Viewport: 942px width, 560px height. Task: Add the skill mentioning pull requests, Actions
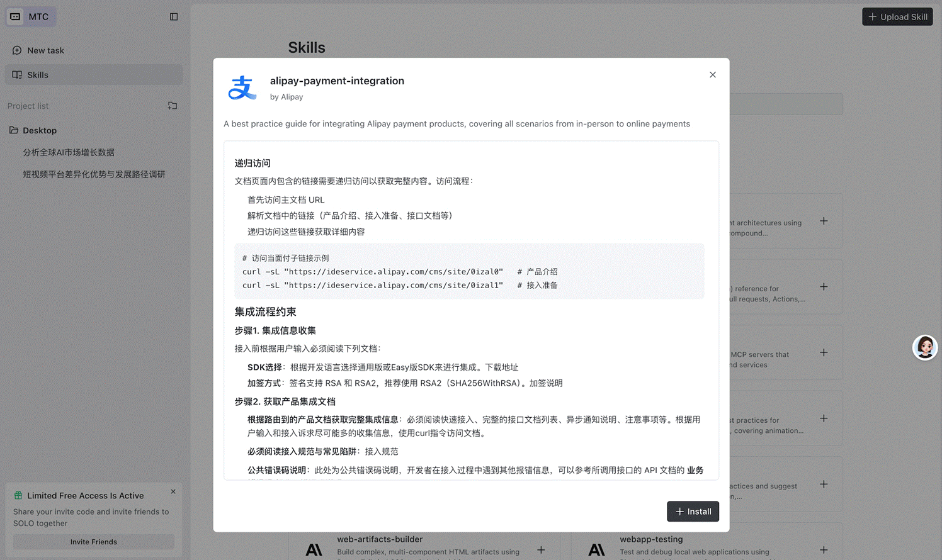[824, 287]
